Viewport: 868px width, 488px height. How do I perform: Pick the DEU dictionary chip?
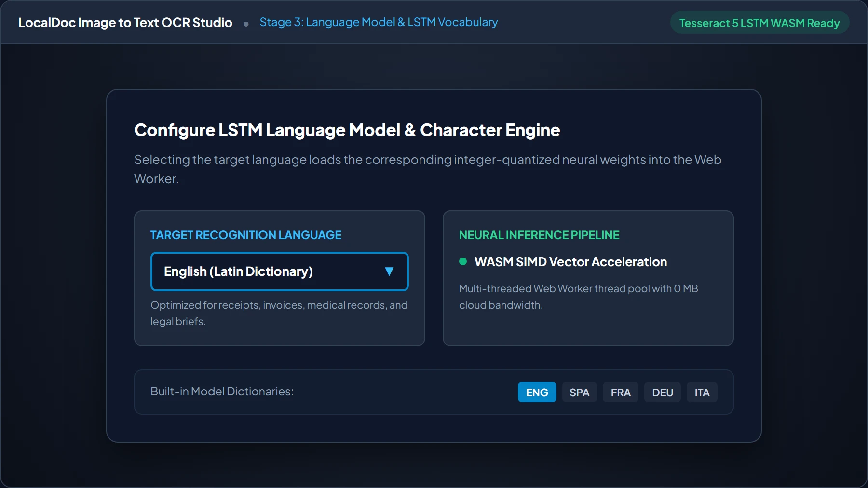[663, 392]
